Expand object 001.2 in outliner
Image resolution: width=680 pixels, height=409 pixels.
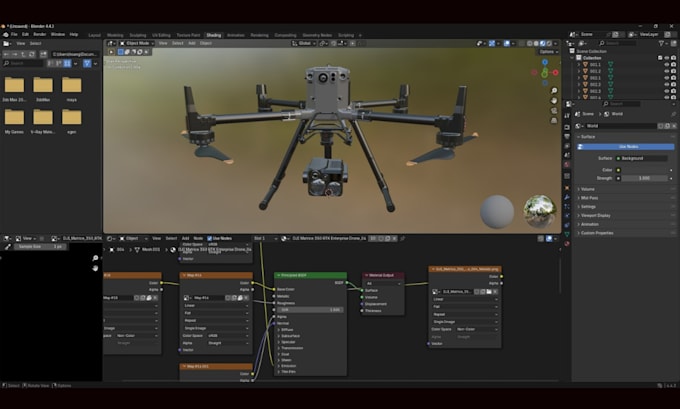(x=579, y=71)
